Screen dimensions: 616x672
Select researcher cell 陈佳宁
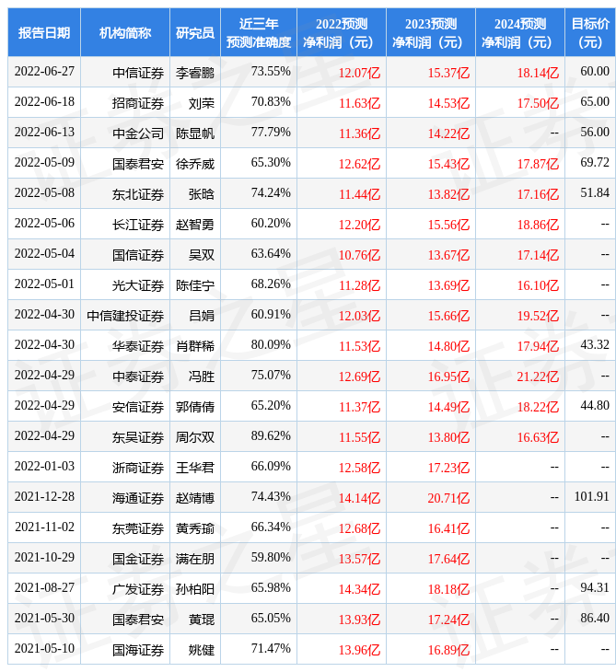point(195,285)
